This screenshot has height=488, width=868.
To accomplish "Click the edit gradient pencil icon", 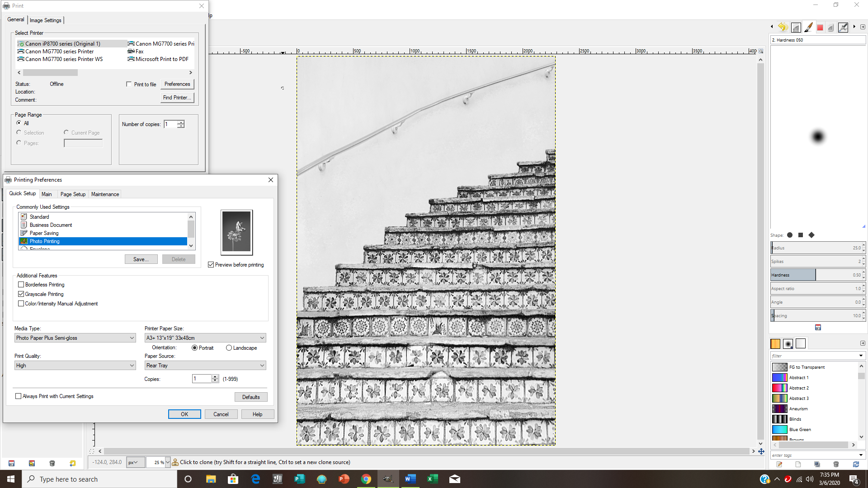I will [x=779, y=464].
